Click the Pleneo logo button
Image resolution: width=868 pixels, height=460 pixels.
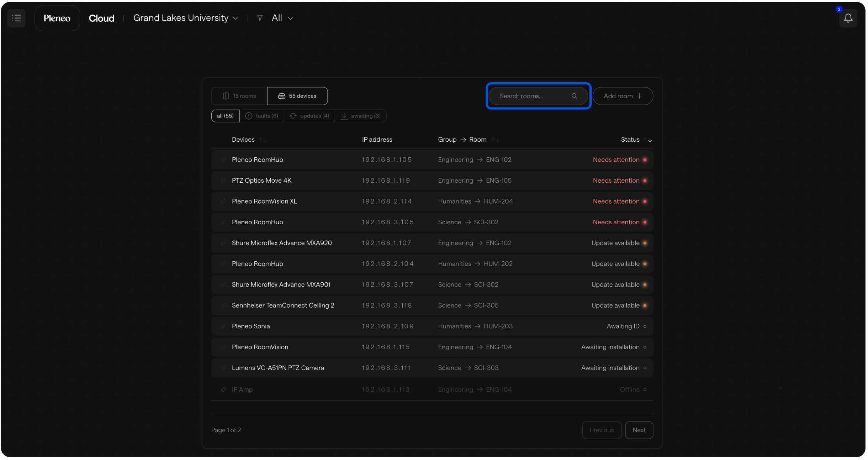click(57, 18)
